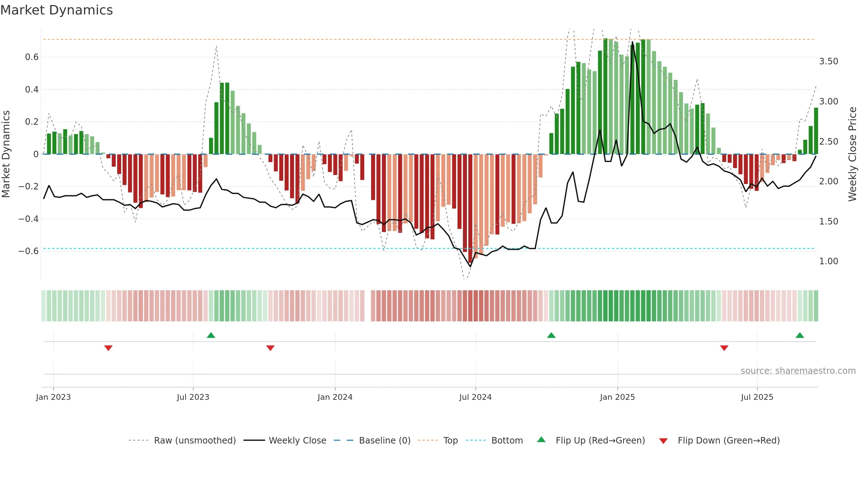This screenshot has height=488, width=868.
Task: Select the Flip Up marker just after Jul 2023
Action: click(x=211, y=335)
